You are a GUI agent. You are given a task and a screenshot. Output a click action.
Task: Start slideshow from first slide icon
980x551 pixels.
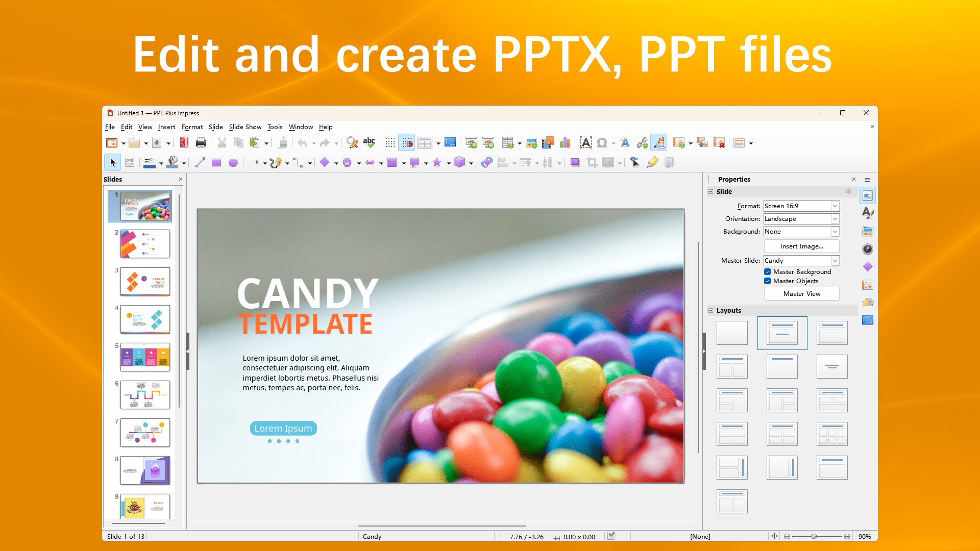pos(471,143)
